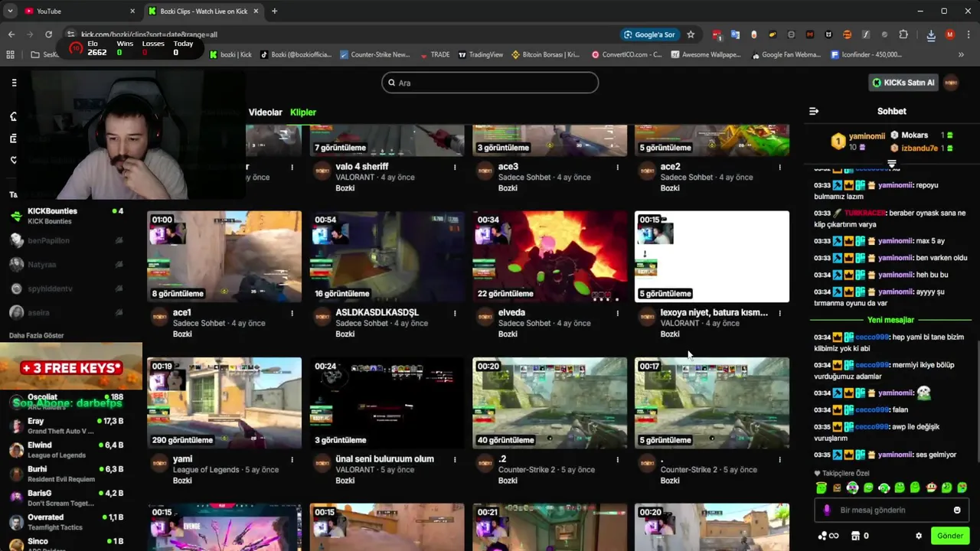Open Chrome tab search dropdown
Viewport: 980px width, 551px height.
tap(10, 11)
